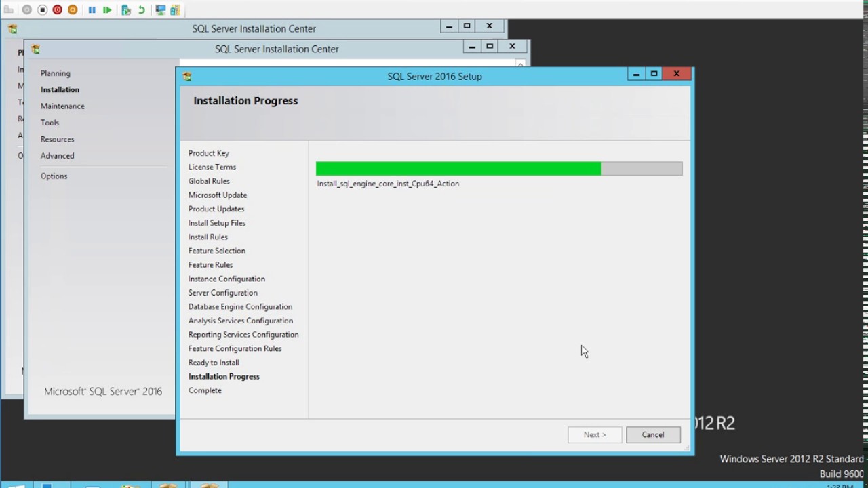Open Planning section in Installation Center
The image size is (868, 488).
55,73
